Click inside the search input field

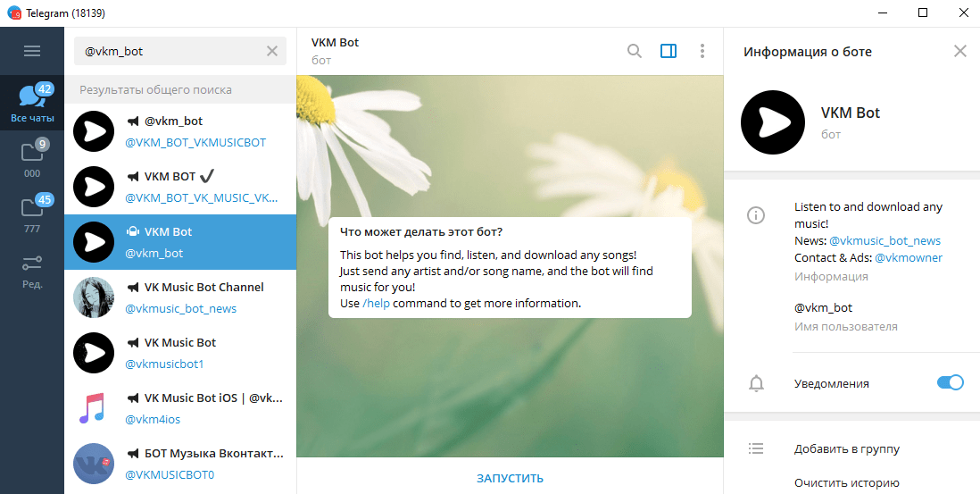click(x=170, y=51)
